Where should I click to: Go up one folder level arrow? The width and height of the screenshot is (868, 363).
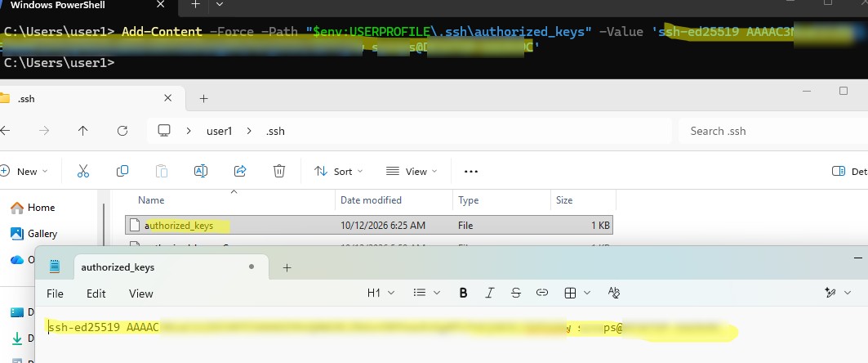point(83,131)
